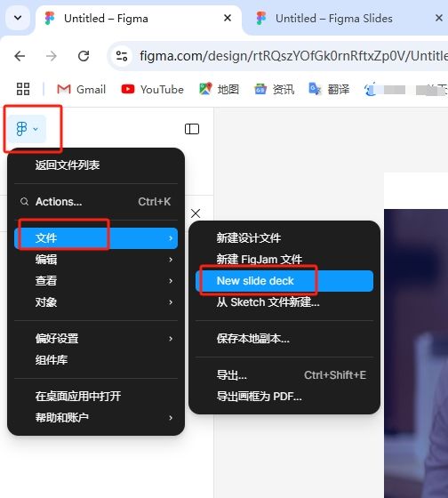Close the Untitled – Figma tab

pos(228,18)
